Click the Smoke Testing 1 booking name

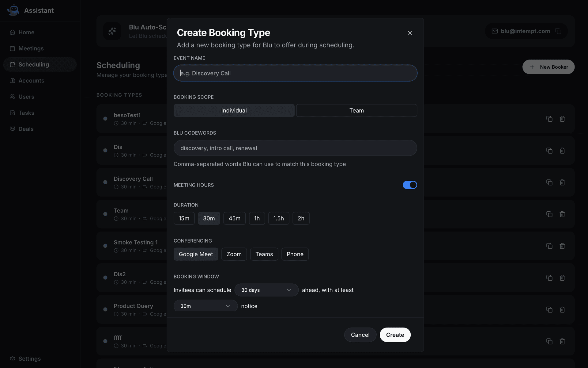(x=136, y=242)
